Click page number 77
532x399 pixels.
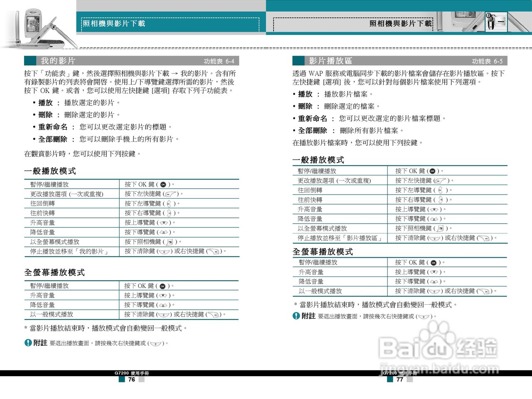pos(400,379)
